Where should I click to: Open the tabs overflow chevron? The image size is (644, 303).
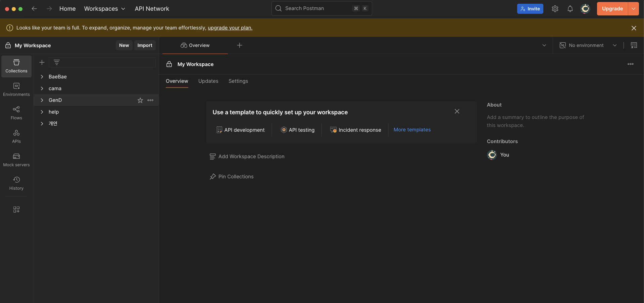click(x=544, y=45)
